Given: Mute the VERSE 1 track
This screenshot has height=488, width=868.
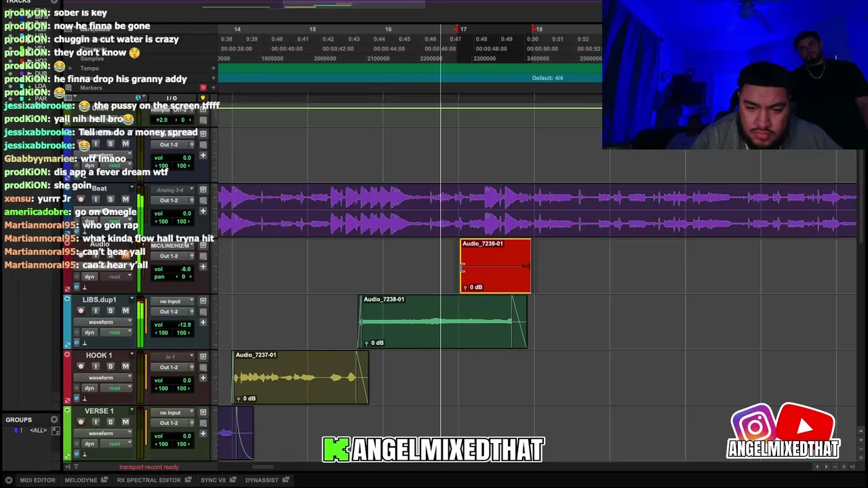Looking at the screenshot, I should [125, 422].
